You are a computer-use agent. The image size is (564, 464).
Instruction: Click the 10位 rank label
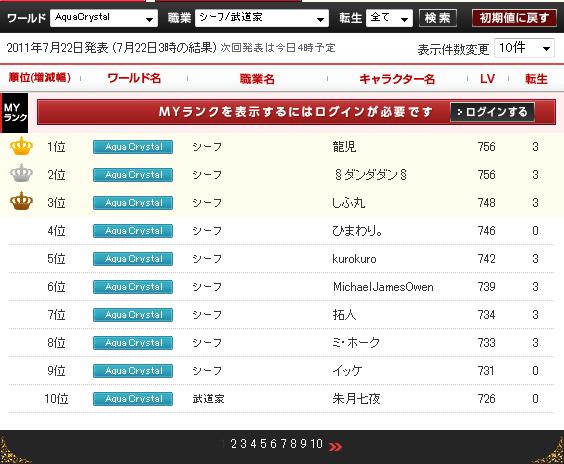56,399
